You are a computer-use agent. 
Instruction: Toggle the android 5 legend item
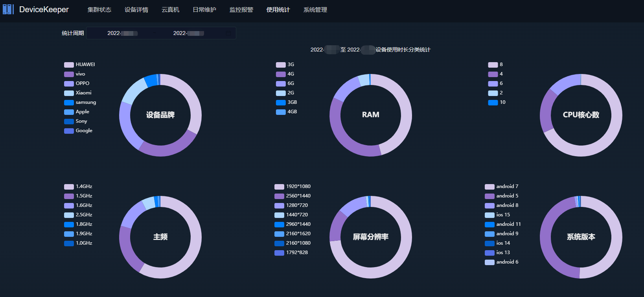point(502,196)
